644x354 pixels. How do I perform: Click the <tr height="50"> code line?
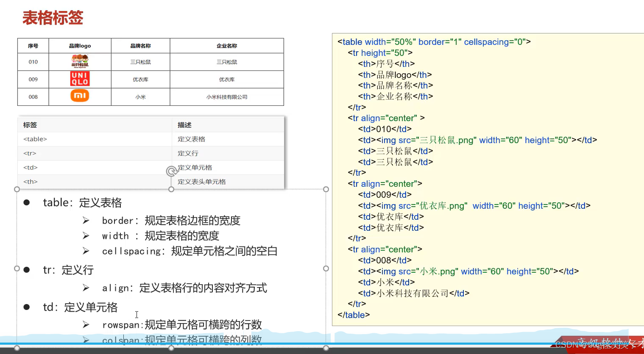pos(380,53)
